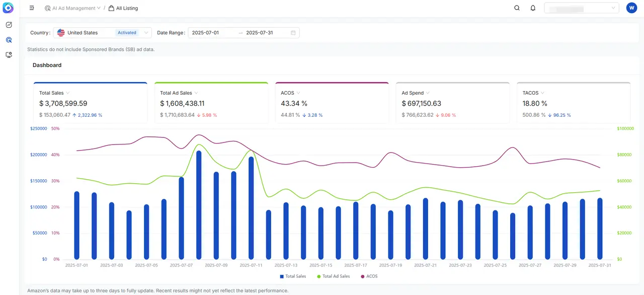Open the AI Ad Management breadcrumb menu

point(72,8)
